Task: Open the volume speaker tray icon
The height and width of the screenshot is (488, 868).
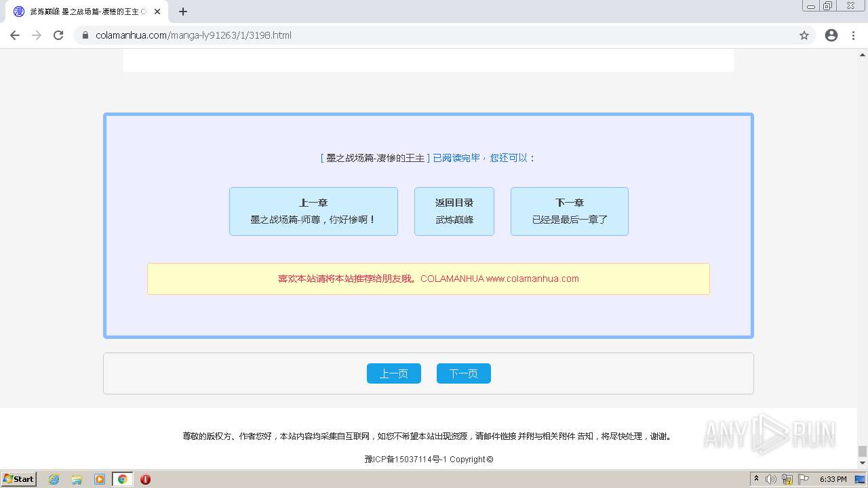Action: coord(771,479)
